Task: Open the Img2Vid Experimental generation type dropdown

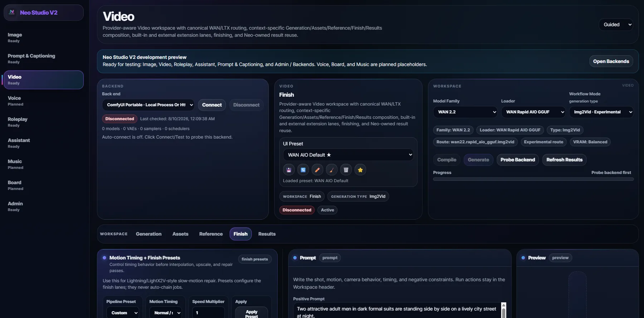Action: (601, 112)
